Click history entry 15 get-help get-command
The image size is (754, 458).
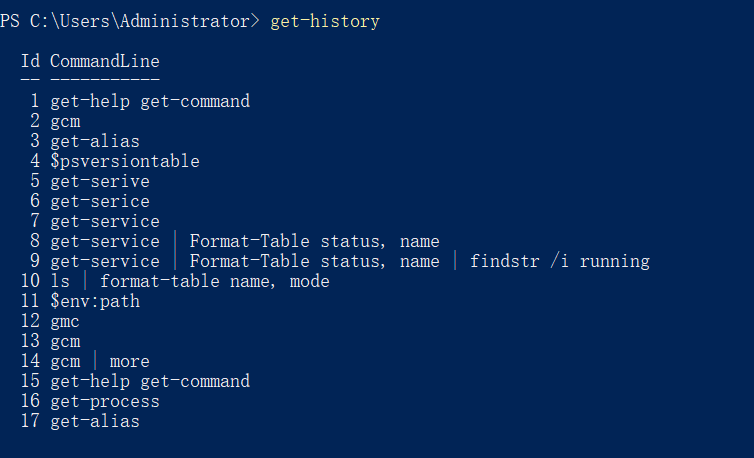150,381
